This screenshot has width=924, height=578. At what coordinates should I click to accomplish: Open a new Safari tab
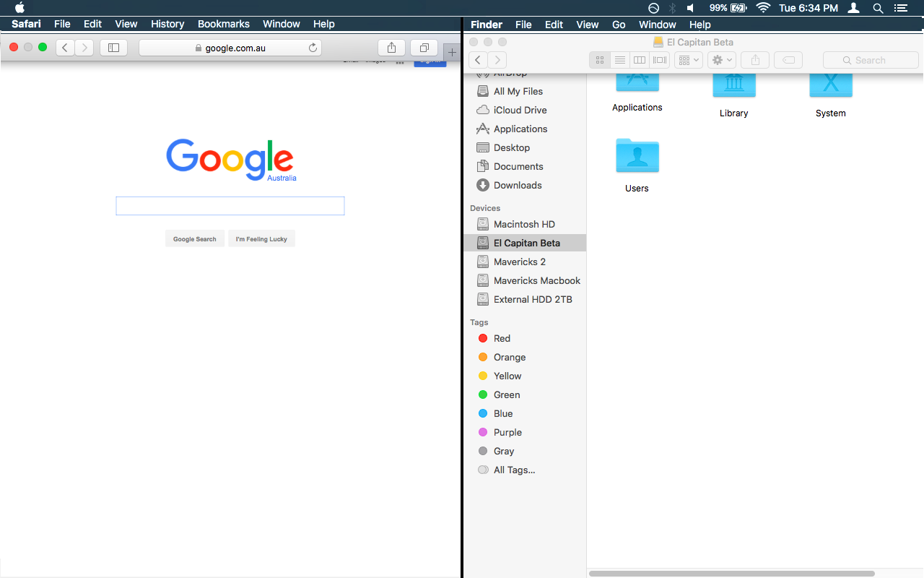coord(452,52)
